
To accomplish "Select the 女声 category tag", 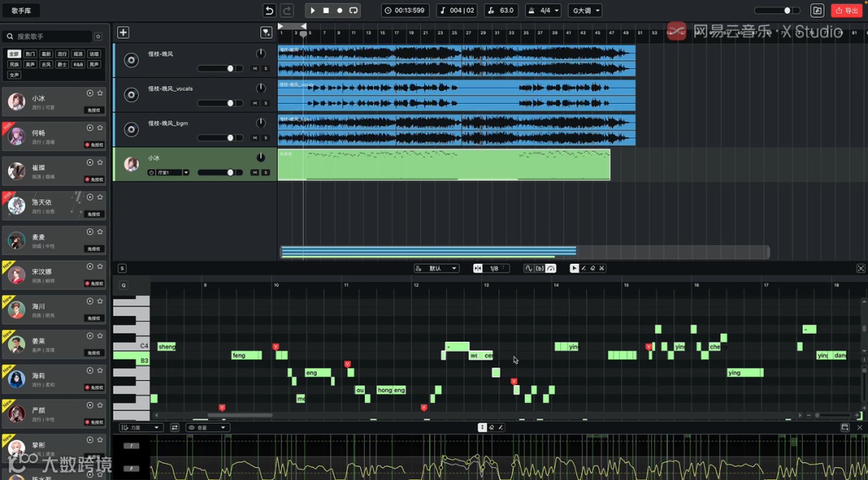I will click(x=14, y=75).
